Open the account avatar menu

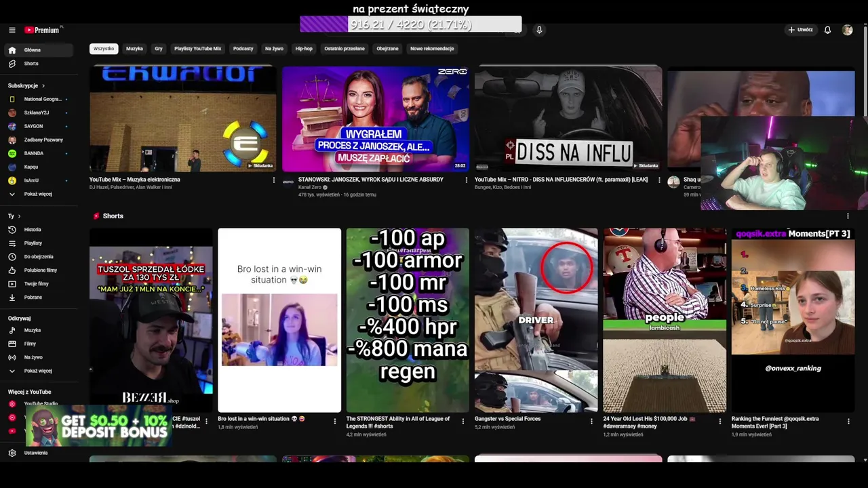tap(847, 30)
